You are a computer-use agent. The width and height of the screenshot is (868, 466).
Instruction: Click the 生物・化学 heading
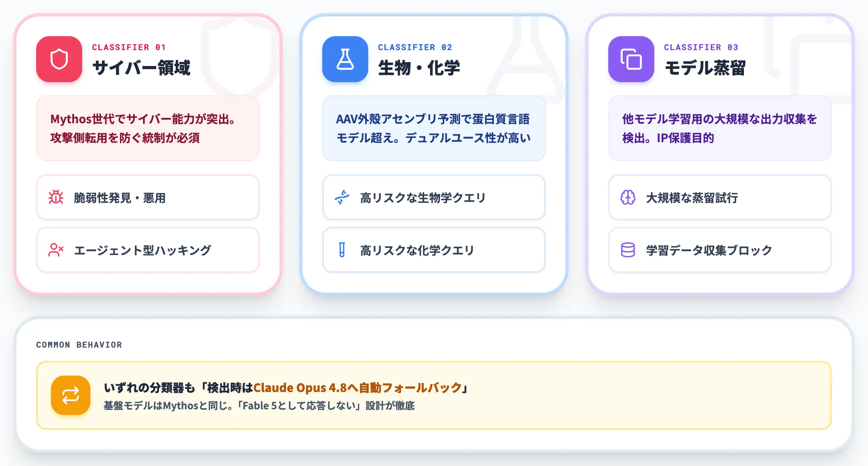coord(419,68)
